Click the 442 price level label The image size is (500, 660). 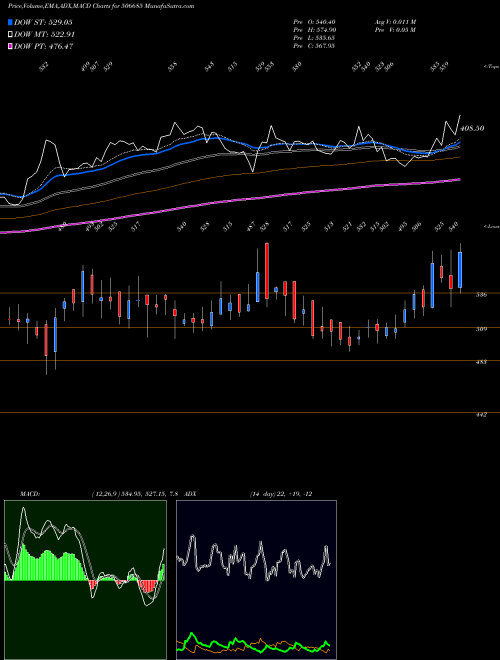pos(481,414)
